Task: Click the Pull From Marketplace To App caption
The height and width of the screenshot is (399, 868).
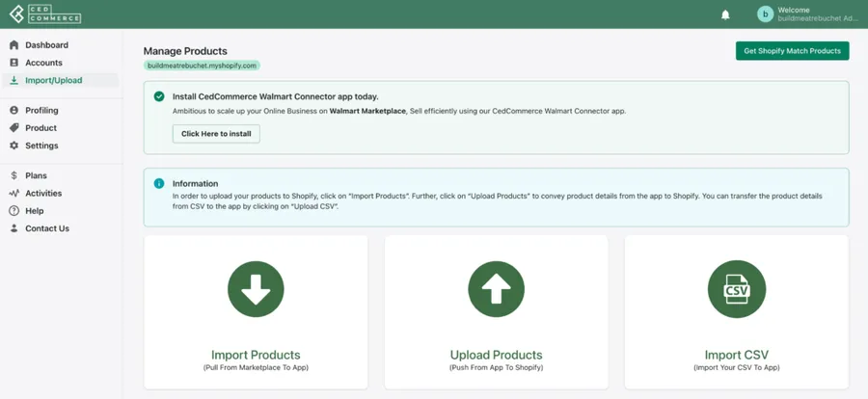Action: click(256, 367)
